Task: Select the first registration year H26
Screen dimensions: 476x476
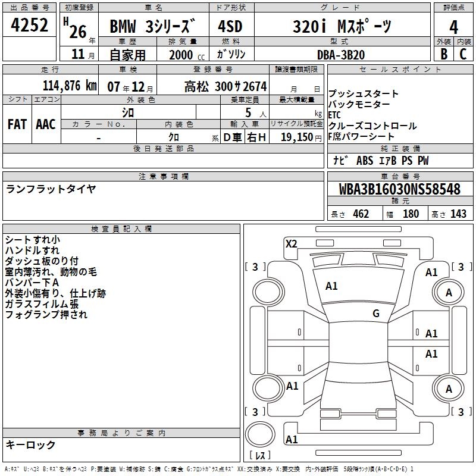Action: (x=79, y=29)
